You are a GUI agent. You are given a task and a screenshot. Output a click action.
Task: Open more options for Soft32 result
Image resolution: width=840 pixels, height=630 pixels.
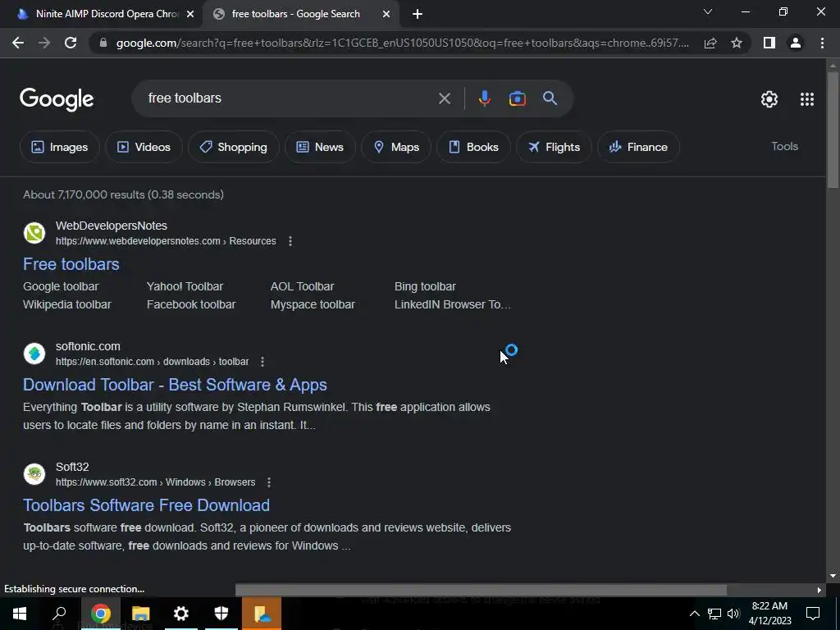click(269, 482)
